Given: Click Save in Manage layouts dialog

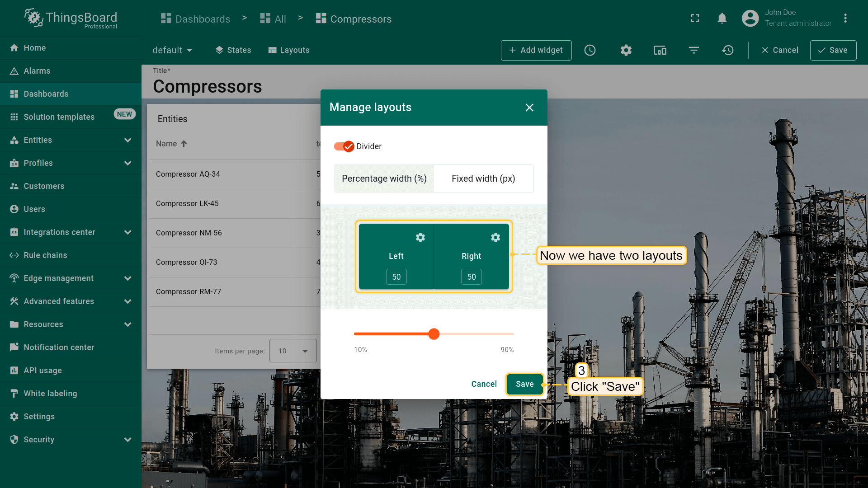Looking at the screenshot, I should (x=524, y=384).
